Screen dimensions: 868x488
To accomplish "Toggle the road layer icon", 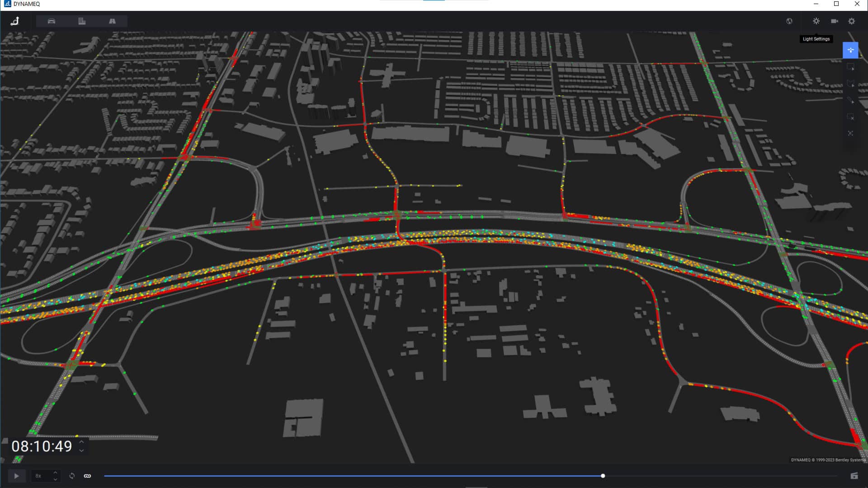I will point(112,21).
